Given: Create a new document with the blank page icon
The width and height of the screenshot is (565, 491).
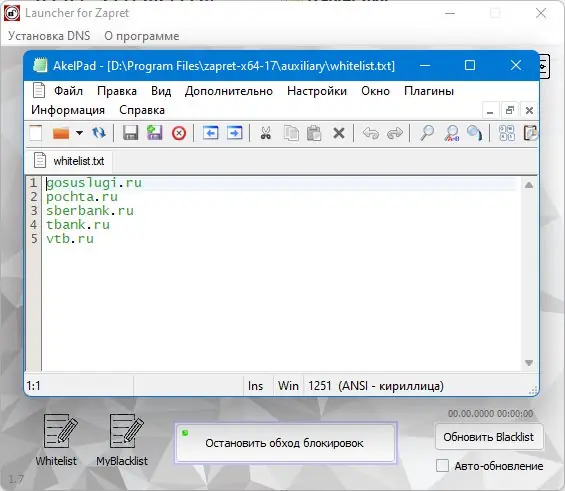Looking at the screenshot, I should click(36, 133).
